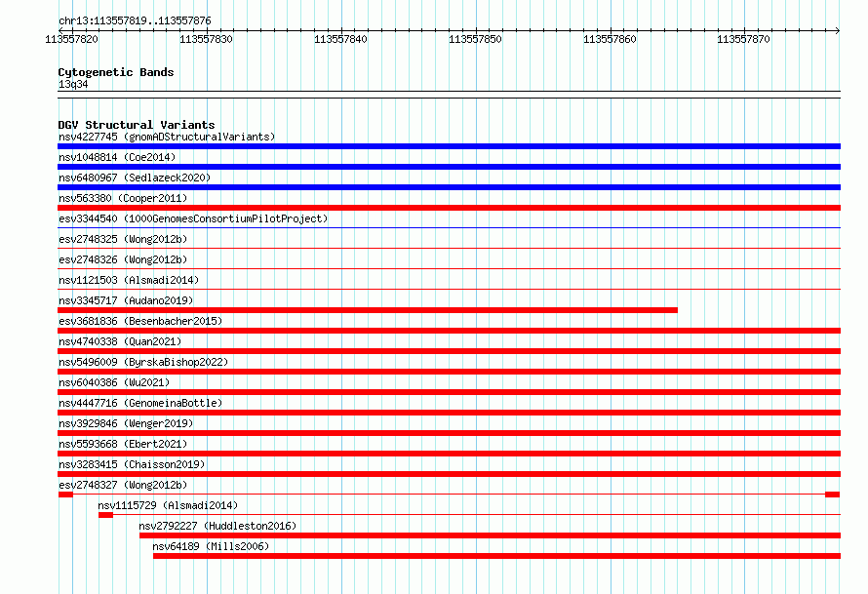The width and height of the screenshot is (868, 594).
Task: Click the red bar under nsv4447716 GenomeinaBottle
Action: (449, 413)
